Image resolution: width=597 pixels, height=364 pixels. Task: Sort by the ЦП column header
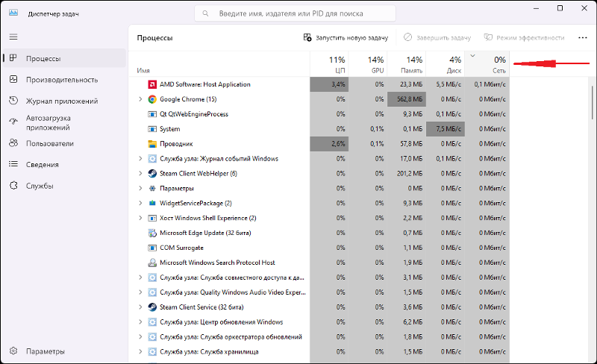tap(329, 64)
